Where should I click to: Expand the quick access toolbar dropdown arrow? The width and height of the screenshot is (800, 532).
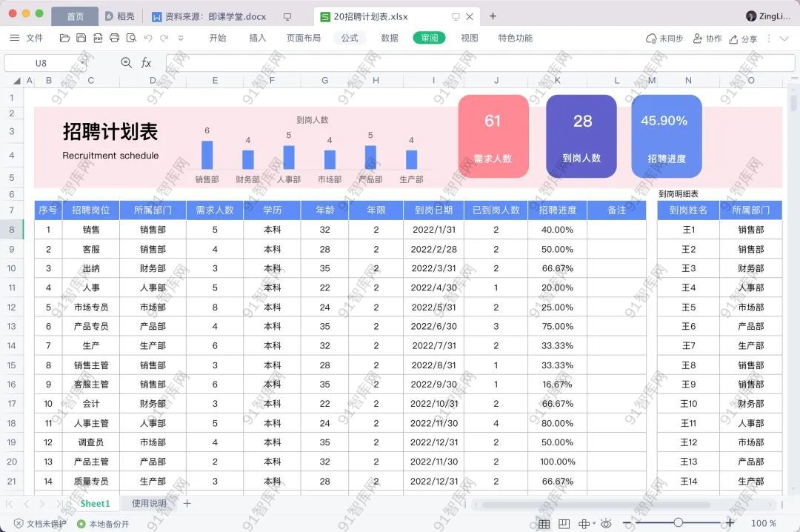point(181,38)
